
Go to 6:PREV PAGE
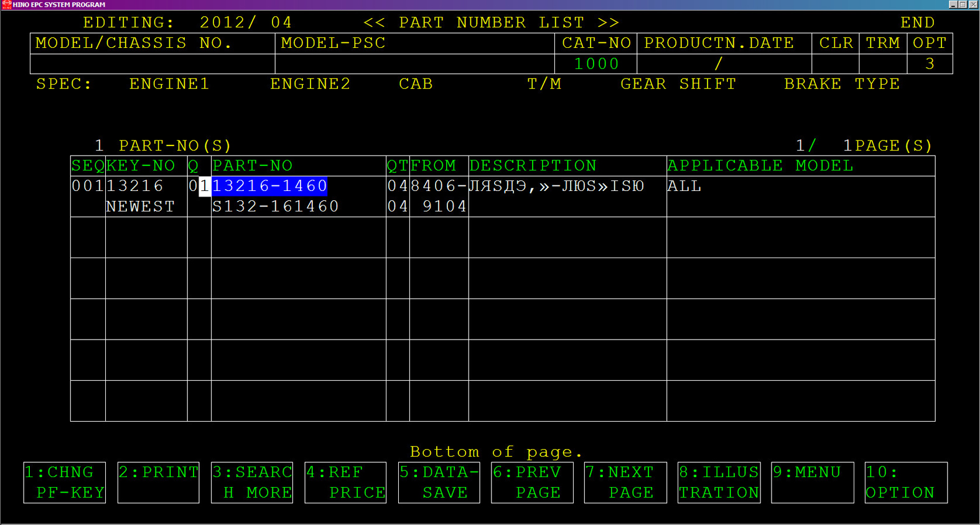[x=532, y=482]
